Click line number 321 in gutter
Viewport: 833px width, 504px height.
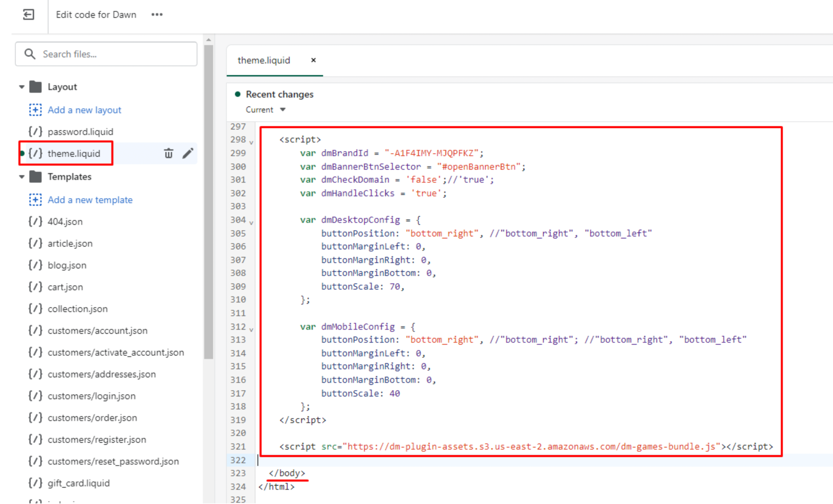point(238,447)
